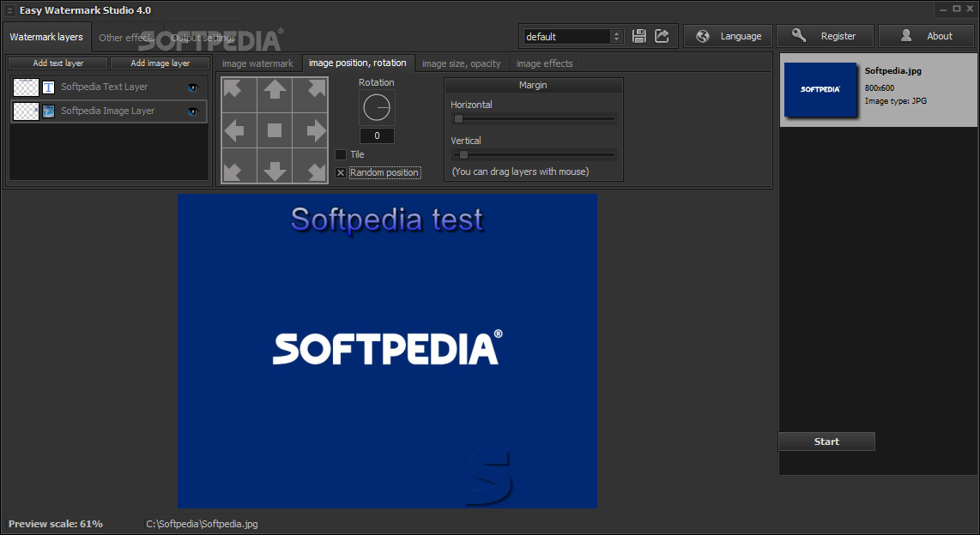Select the Softpedia Text Layer row
Viewport: 980px width, 535px height.
click(x=109, y=87)
